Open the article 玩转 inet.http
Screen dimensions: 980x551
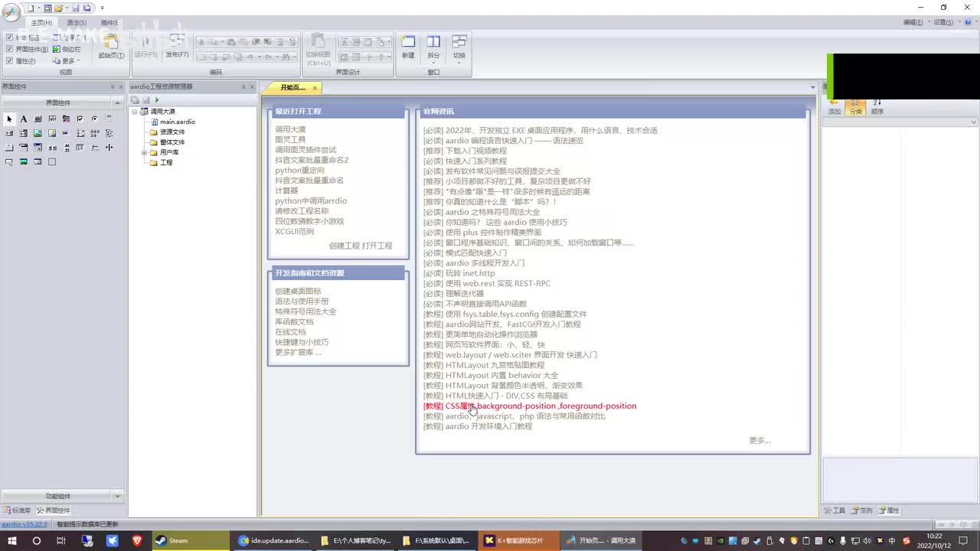[x=459, y=273]
